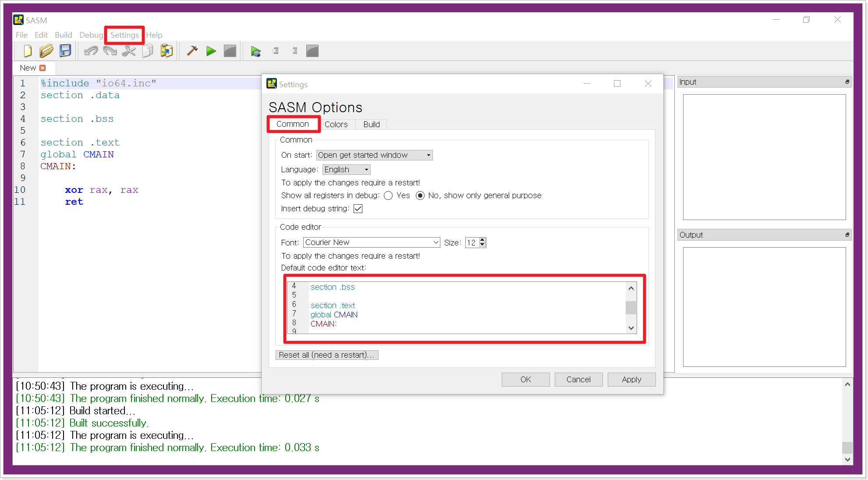Toggle Insert debug string checkbox
Screen dimensions: 868x480
click(358, 209)
